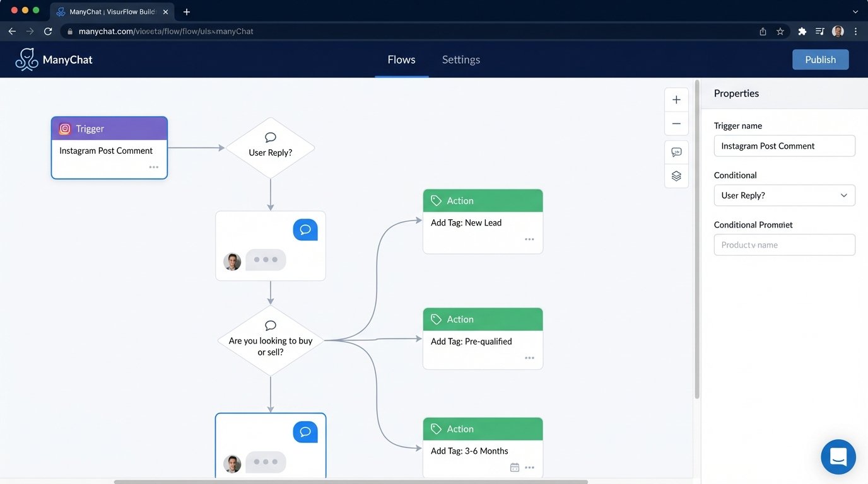Reload the ManyChat page
The image size is (868, 484).
pos(48,30)
